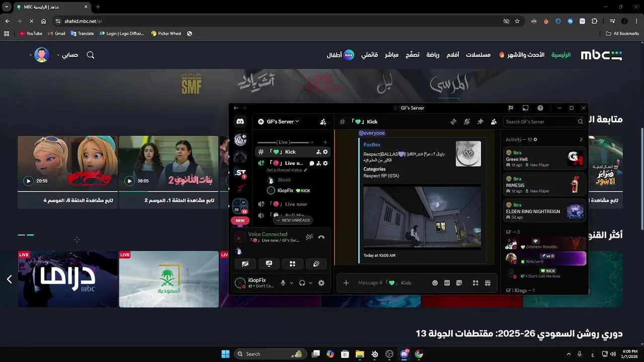Open activities button in voice panel

292,263
